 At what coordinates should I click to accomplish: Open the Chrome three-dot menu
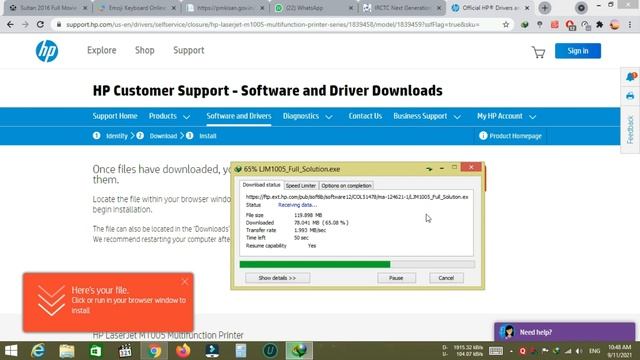tap(630, 24)
